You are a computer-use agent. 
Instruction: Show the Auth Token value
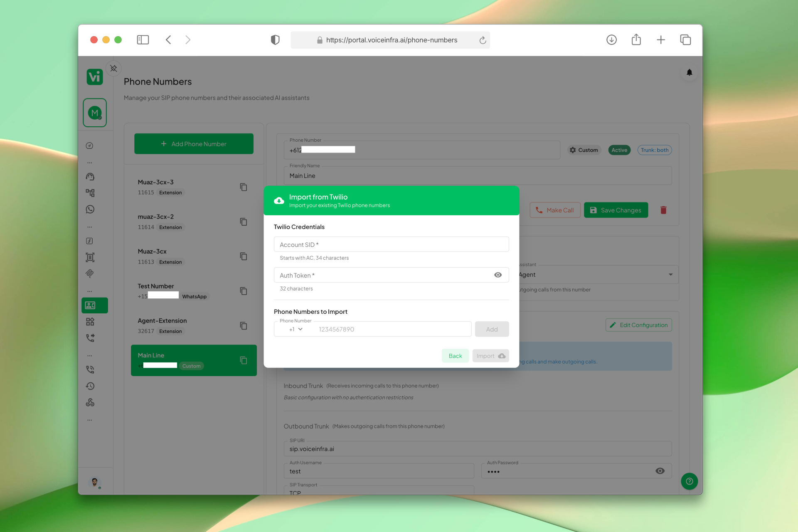click(x=498, y=275)
